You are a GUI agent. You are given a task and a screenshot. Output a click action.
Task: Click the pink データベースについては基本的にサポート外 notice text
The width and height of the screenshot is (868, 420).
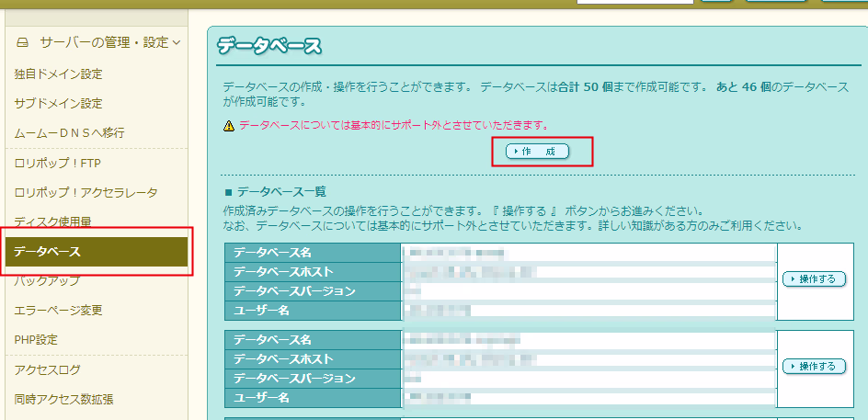click(x=394, y=125)
